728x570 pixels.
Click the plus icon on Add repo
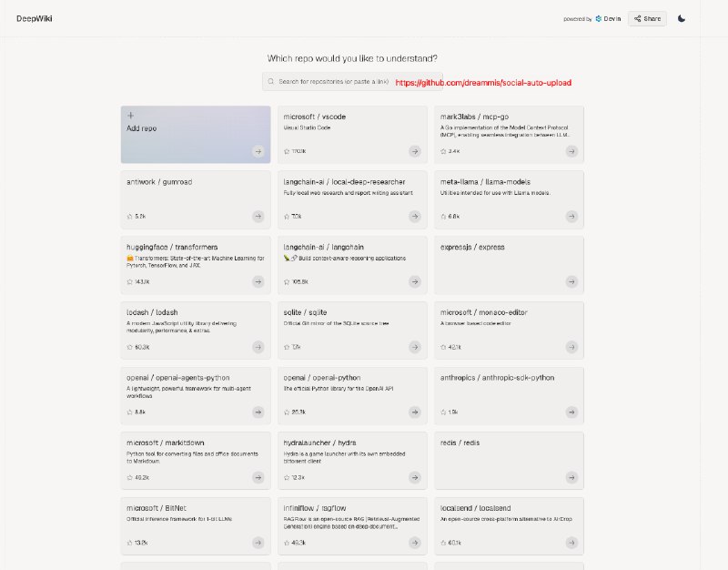point(130,116)
